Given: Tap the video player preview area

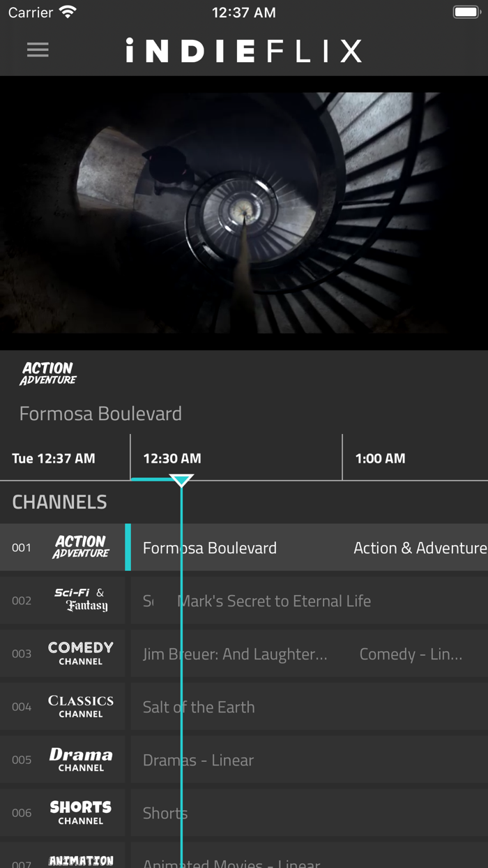Looking at the screenshot, I should coord(244,213).
